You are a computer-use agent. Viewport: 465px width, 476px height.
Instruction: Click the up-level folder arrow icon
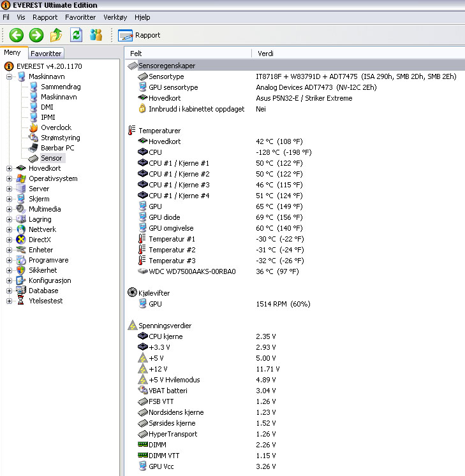pyautogui.click(x=56, y=35)
